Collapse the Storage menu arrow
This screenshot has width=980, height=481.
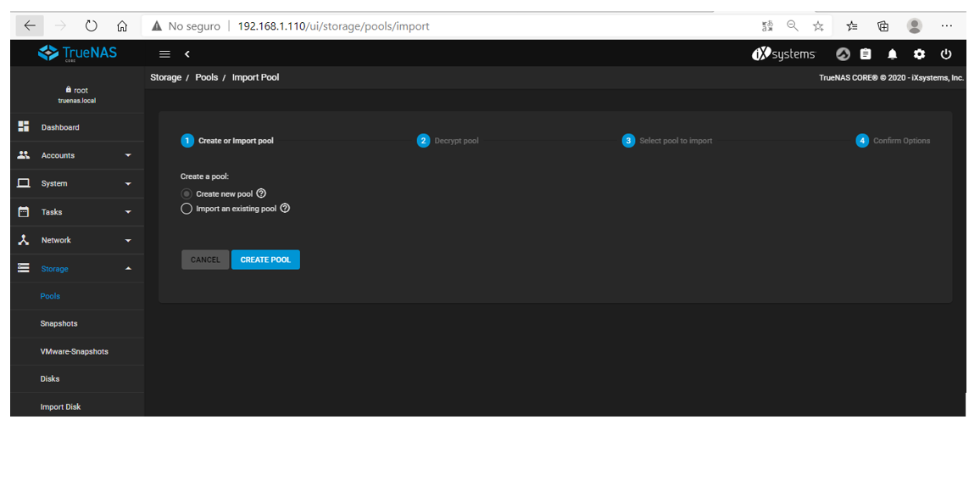(x=128, y=268)
